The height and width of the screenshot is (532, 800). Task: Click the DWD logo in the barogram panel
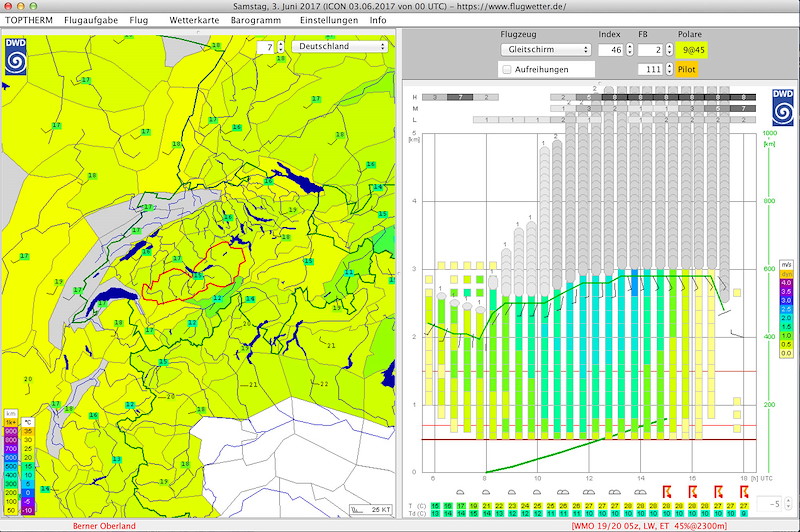tap(783, 107)
